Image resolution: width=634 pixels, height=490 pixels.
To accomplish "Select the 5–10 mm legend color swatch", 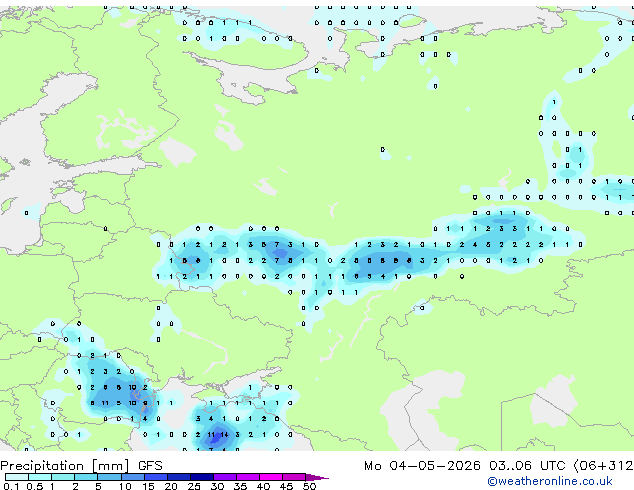I will click(x=109, y=477).
